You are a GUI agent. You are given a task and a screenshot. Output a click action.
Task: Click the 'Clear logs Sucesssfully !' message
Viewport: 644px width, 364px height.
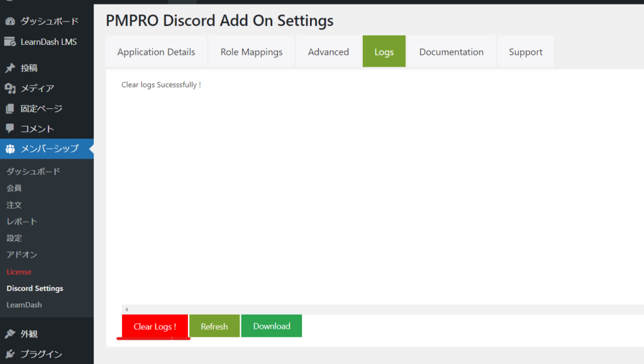tap(161, 85)
